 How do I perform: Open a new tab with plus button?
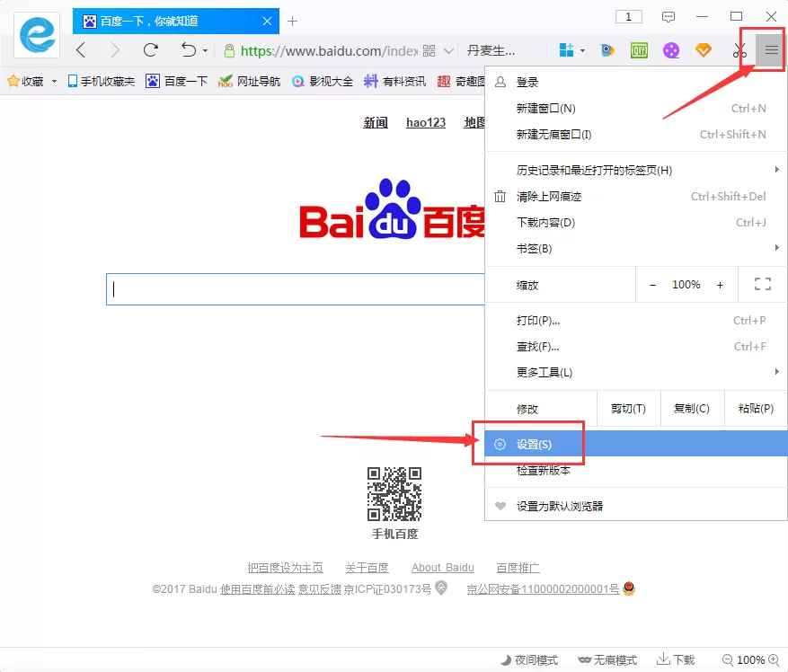pos(293,21)
